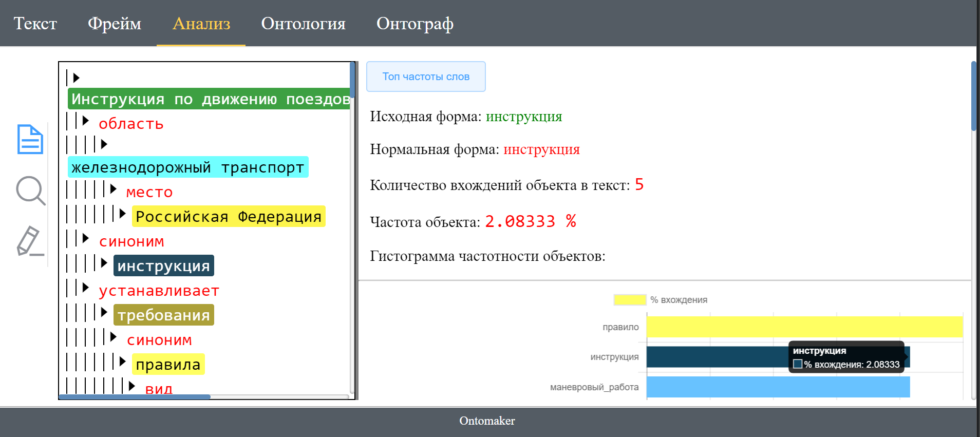Screen dimensions: 980x437
Task: Click the yellow правило histogram bar
Action: (804, 327)
